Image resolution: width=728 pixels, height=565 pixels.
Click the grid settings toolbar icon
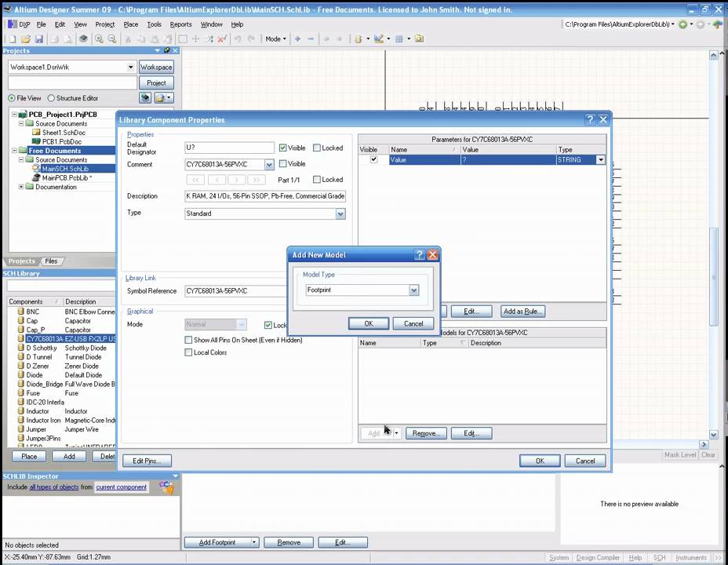[x=399, y=39]
